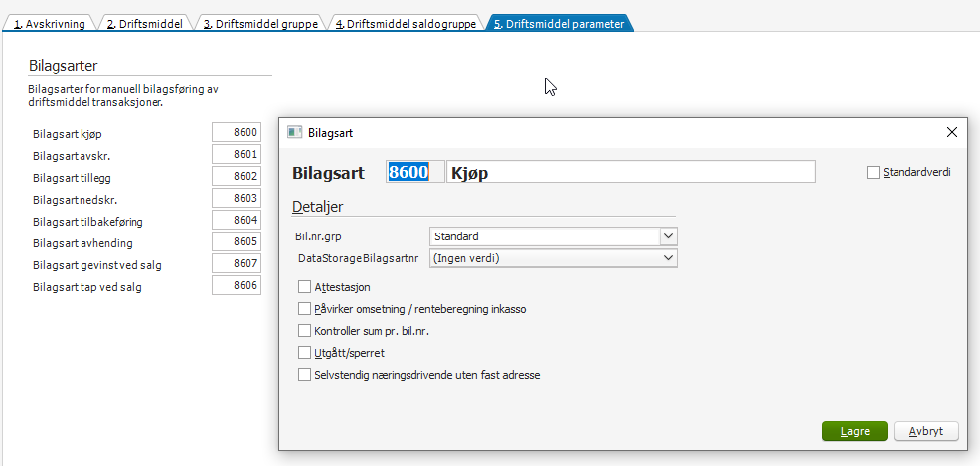Viewport: 980px width, 466px height.
Task: Click the Bilagsart avskr. field 8601
Action: click(x=236, y=154)
